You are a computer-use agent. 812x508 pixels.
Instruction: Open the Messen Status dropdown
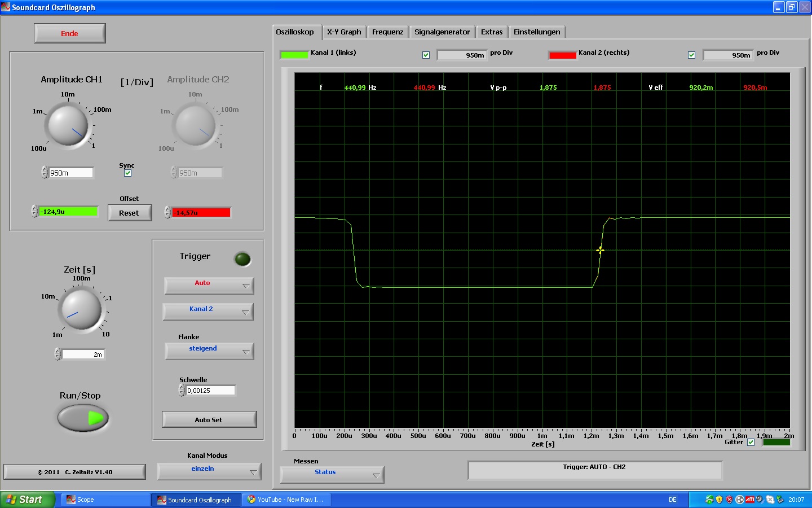pos(332,475)
